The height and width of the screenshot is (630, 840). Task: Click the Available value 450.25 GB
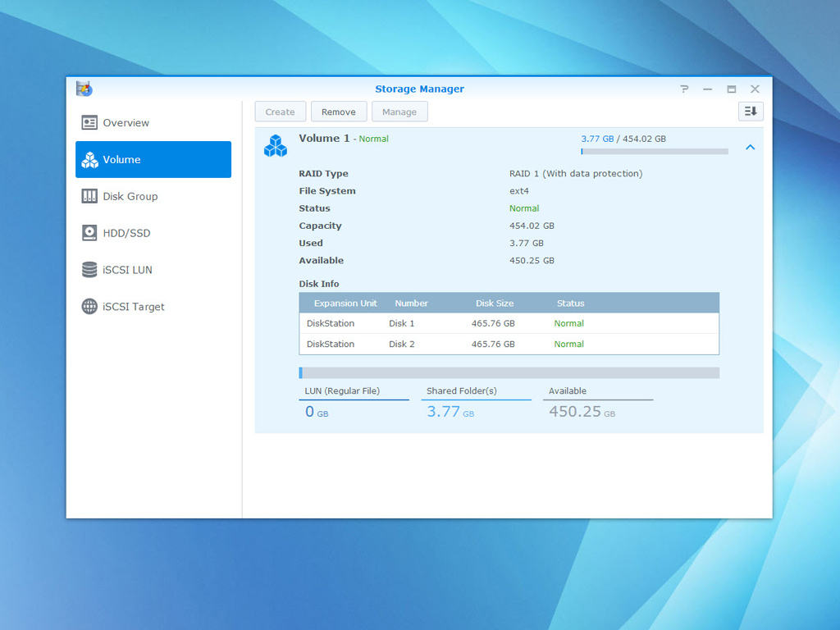tap(532, 261)
